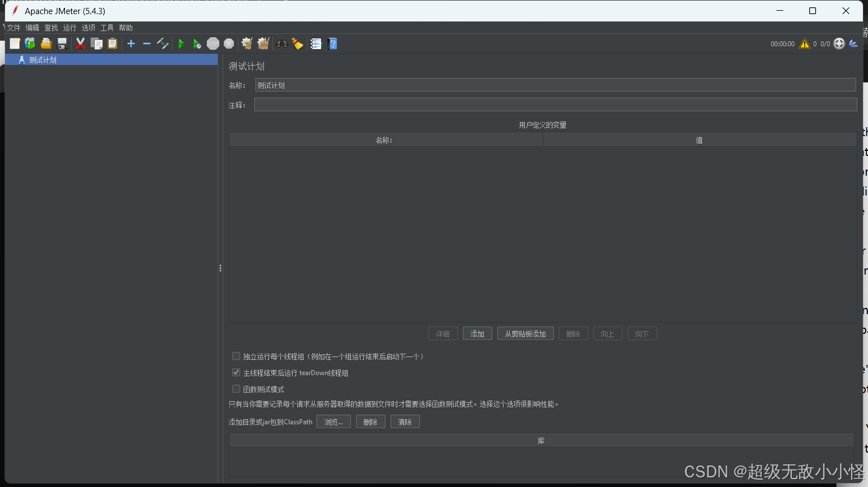868x487 pixels.
Task: Open the 工具 menu
Action: [107, 28]
